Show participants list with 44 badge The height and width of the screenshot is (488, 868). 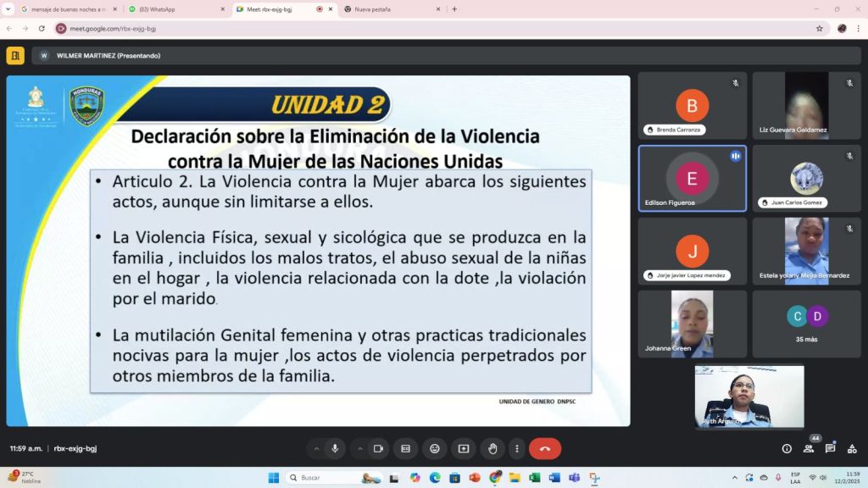click(x=809, y=448)
